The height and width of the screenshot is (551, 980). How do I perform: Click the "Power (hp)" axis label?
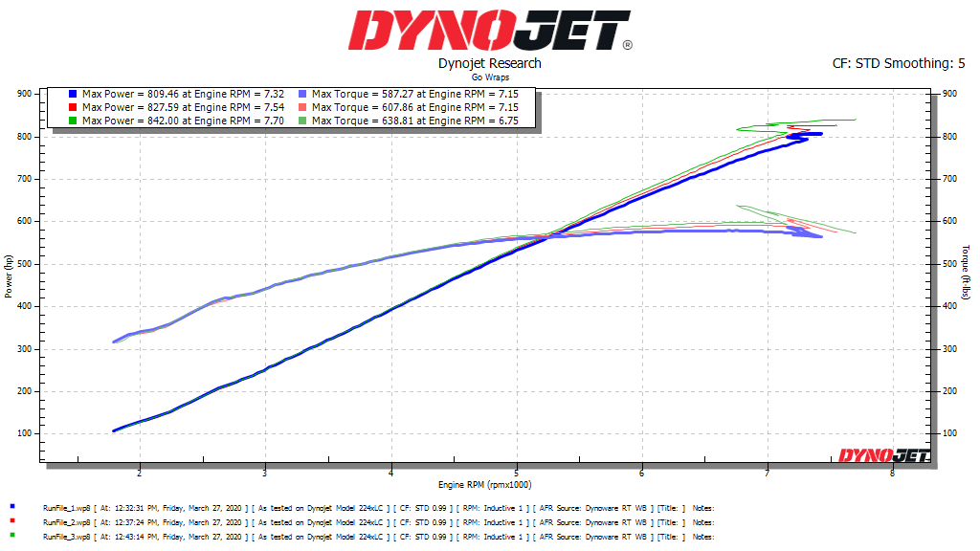[x=8, y=276]
